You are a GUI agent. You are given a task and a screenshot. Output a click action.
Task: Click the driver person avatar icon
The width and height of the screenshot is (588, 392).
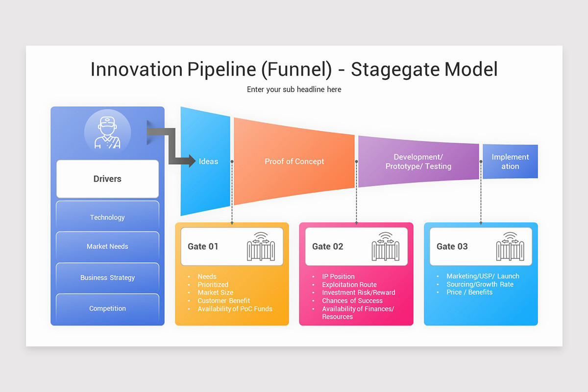107,132
